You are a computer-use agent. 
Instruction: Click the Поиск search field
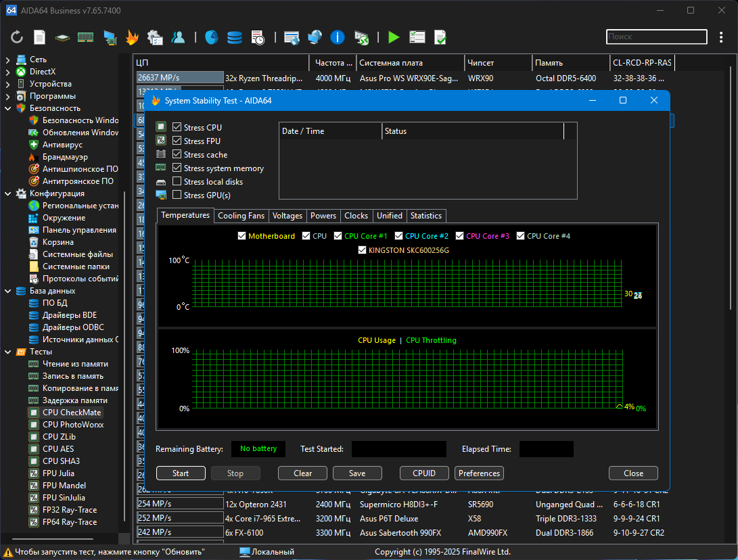[657, 37]
